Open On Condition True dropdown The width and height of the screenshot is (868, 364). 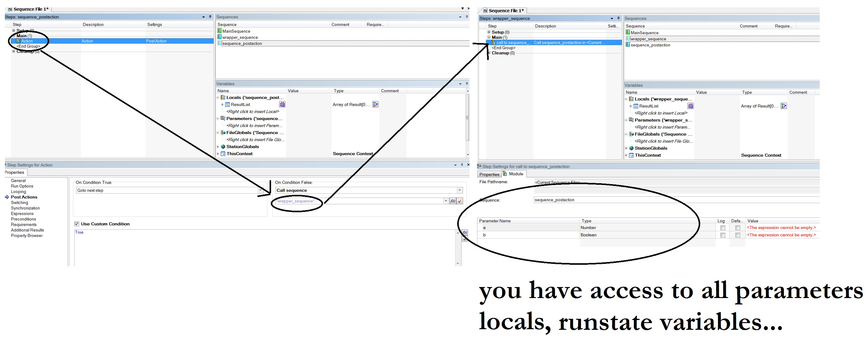click(x=260, y=190)
